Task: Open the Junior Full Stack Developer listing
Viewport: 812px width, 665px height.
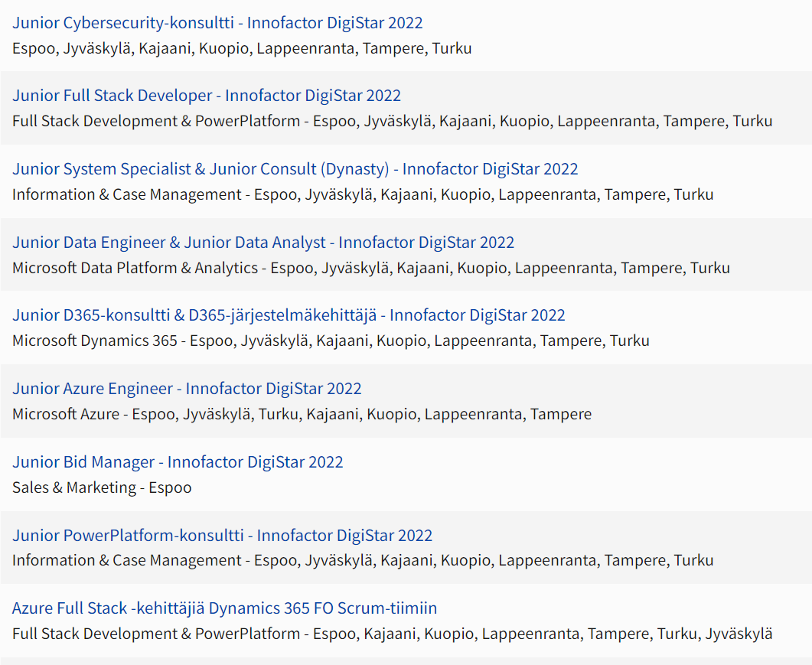Action: tap(207, 96)
